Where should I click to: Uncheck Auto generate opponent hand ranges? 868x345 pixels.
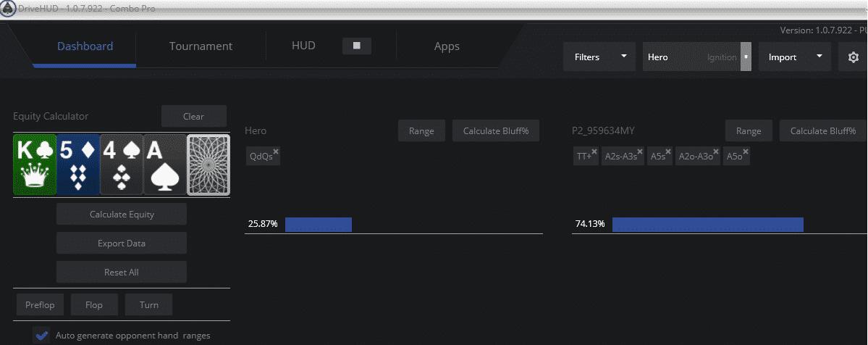pyautogui.click(x=41, y=336)
